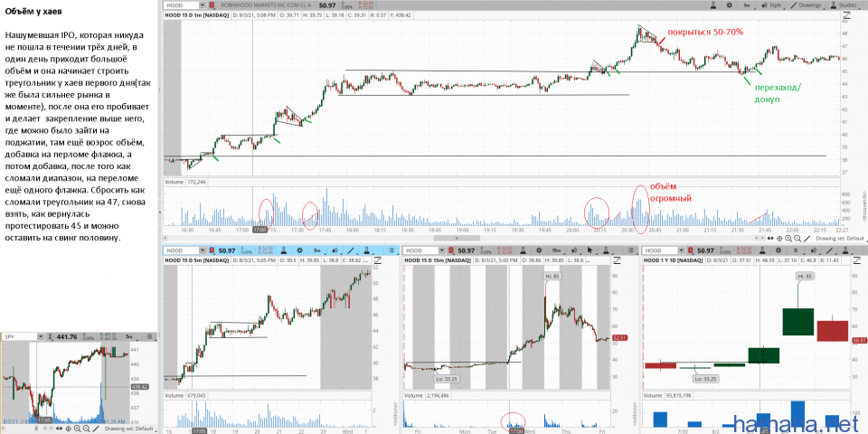Select crosshair tool below 1m chart

coord(779,239)
